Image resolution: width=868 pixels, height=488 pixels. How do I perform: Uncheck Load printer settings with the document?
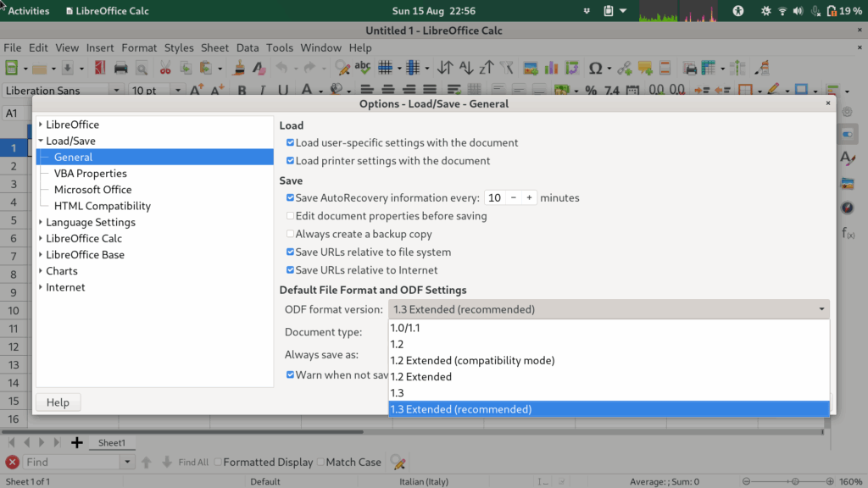pyautogui.click(x=290, y=160)
